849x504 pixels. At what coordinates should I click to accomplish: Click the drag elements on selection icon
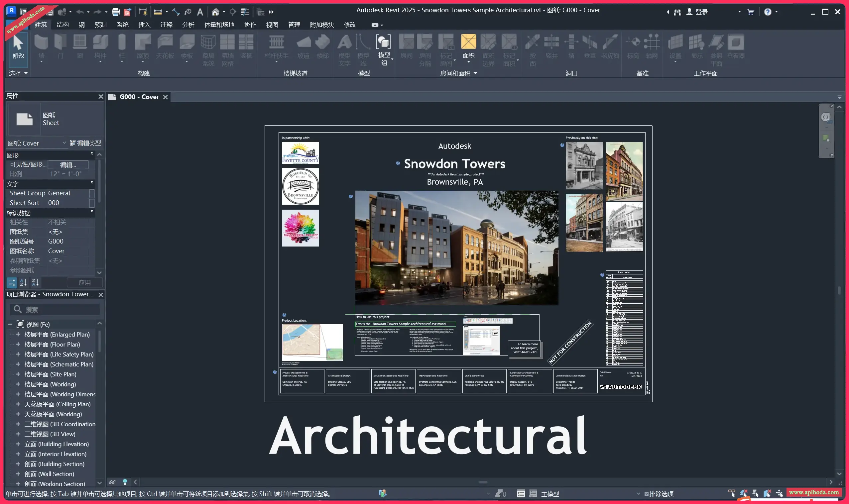click(x=779, y=493)
